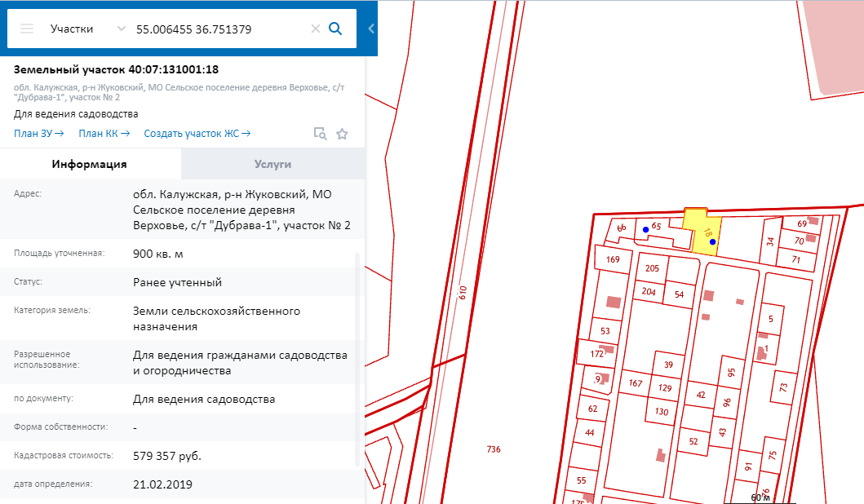Click parcel 75 on the map

(773, 455)
